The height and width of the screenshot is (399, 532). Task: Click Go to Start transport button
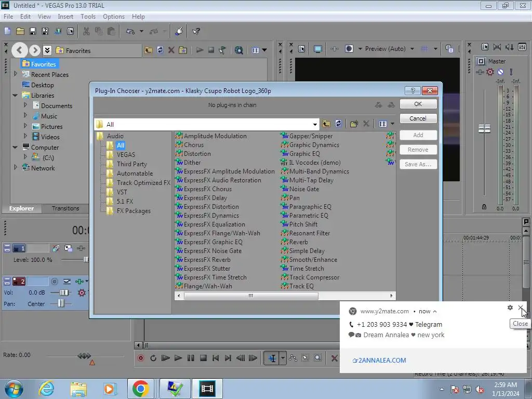216,358
